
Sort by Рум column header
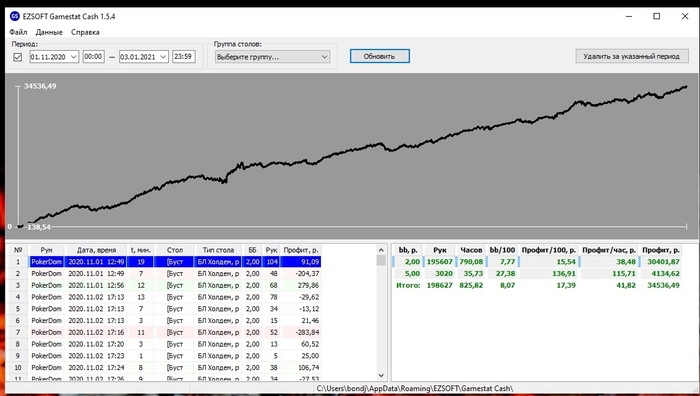click(46, 250)
